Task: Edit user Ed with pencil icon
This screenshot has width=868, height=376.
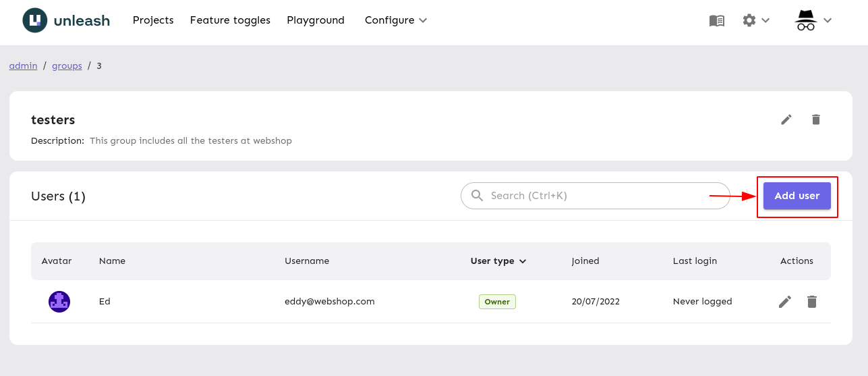Action: [785, 302]
